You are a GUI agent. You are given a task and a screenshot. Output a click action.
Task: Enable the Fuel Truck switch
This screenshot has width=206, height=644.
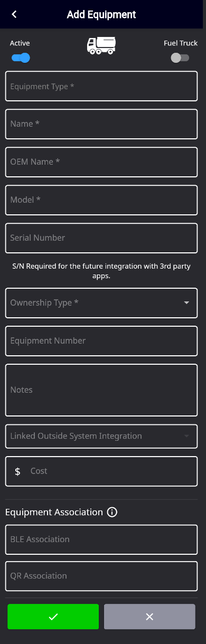coord(180,58)
